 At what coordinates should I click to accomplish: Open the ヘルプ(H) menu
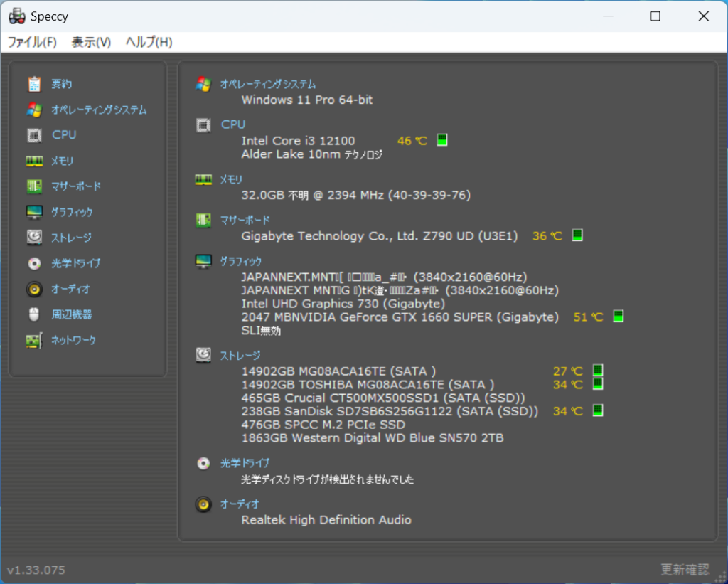pyautogui.click(x=149, y=42)
